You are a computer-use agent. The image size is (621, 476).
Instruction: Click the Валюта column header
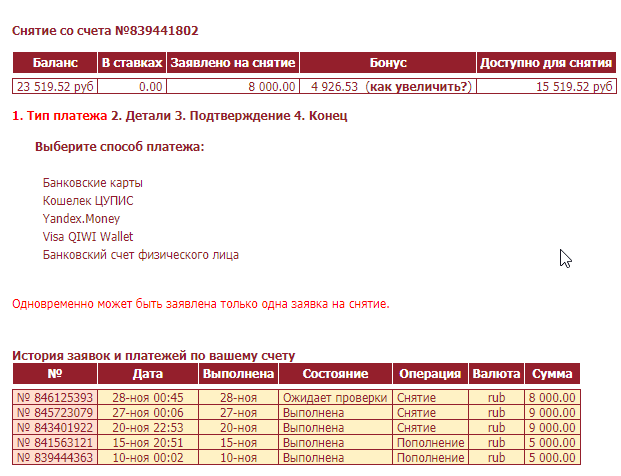click(496, 374)
